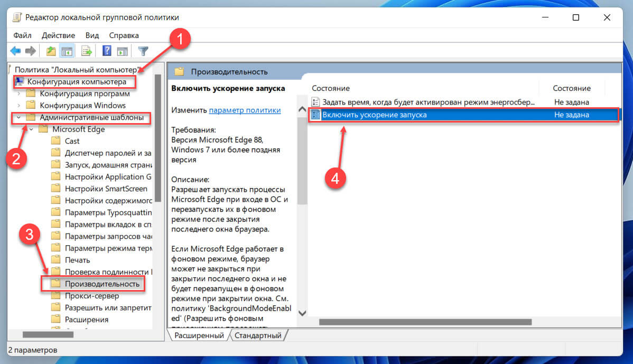Toggle the Show/Hide console tree icon
Screen dimensions: 633x364
67,51
